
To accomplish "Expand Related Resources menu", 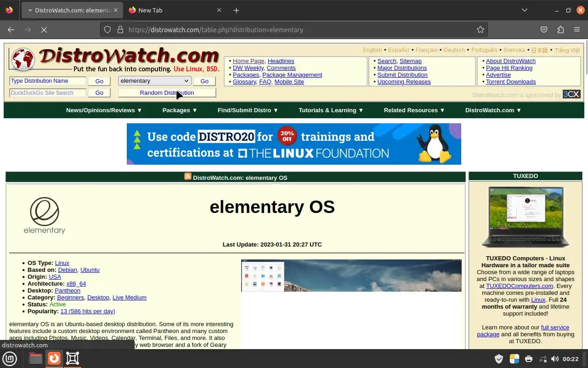I will 414,110.
